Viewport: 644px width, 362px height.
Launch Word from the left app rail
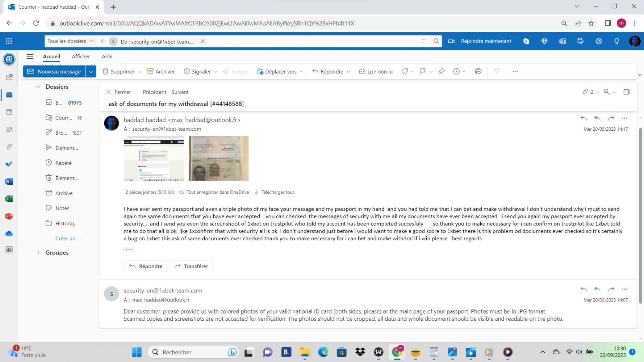pos(9,181)
